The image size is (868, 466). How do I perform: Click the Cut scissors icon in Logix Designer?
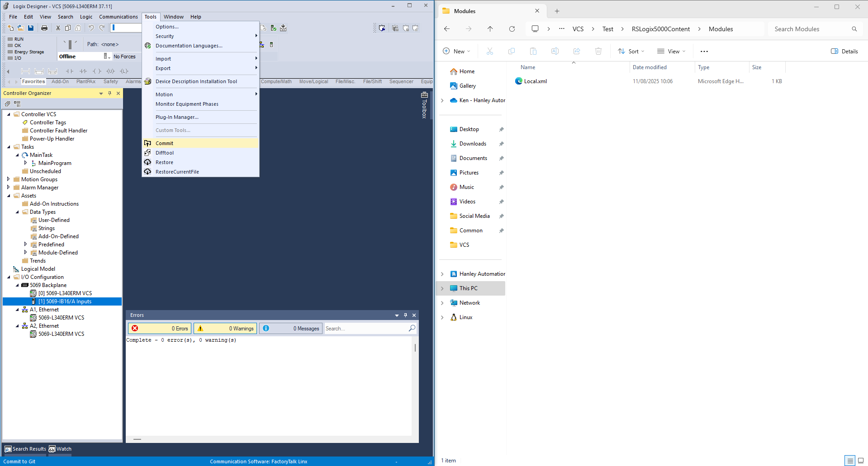click(x=58, y=28)
